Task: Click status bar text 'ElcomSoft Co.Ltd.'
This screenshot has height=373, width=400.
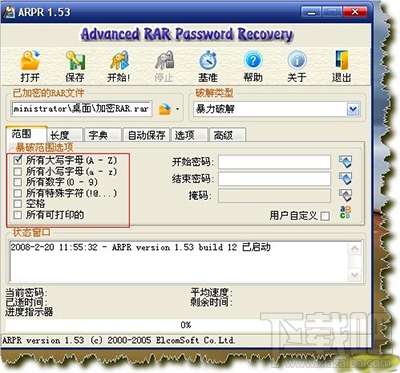Action: coord(195,340)
